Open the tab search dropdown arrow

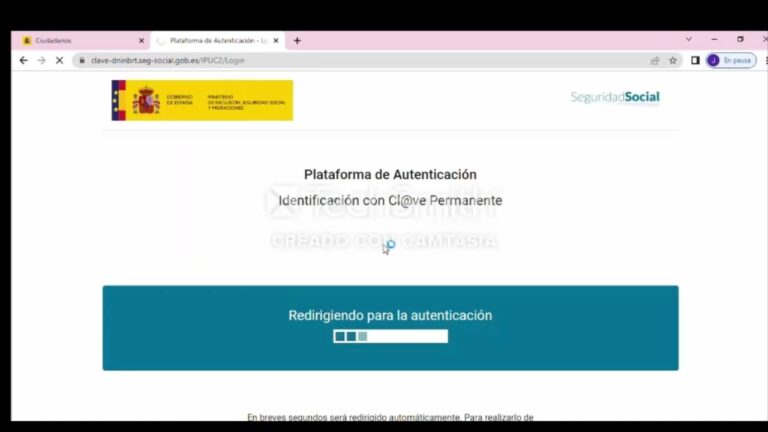pos(689,39)
